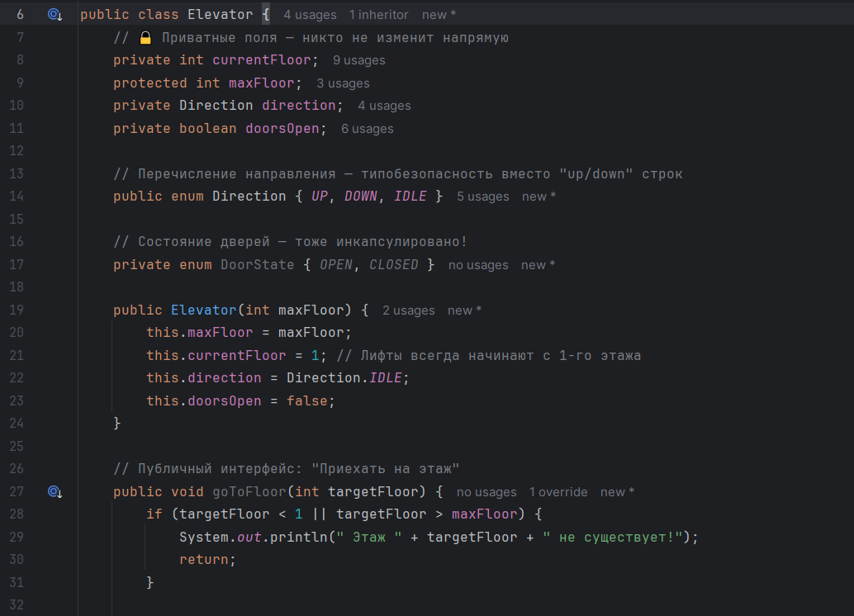Click the opening brace after 'class Elevator' in line 6

click(x=266, y=15)
